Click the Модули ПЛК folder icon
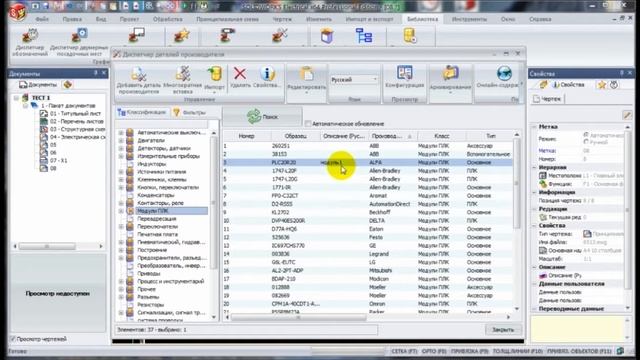 pyautogui.click(x=130, y=211)
